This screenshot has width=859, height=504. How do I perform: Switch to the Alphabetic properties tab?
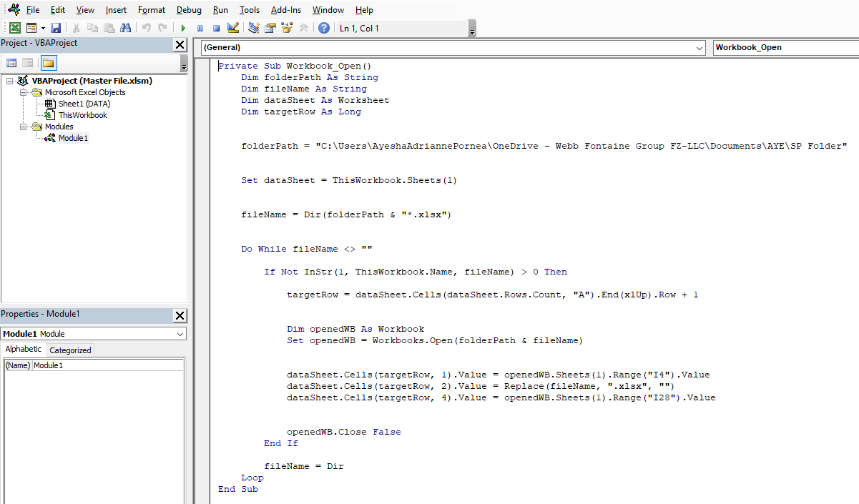(x=24, y=350)
